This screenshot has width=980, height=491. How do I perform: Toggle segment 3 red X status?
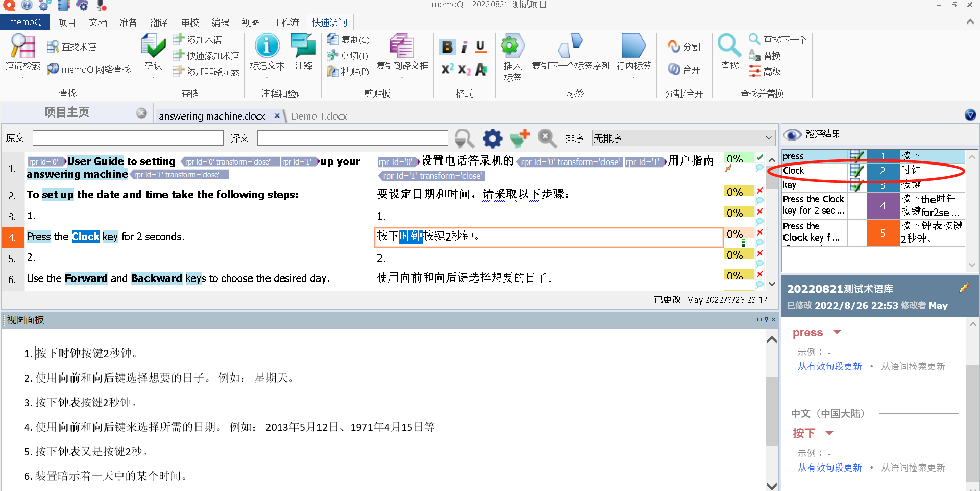tap(759, 212)
